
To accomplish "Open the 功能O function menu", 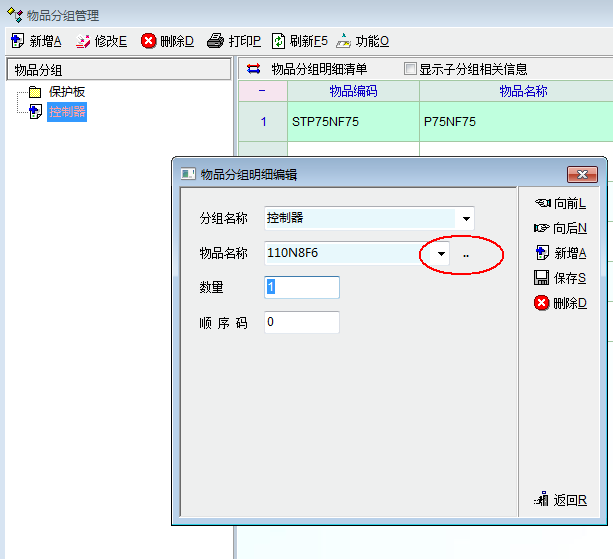I will [344, 41].
